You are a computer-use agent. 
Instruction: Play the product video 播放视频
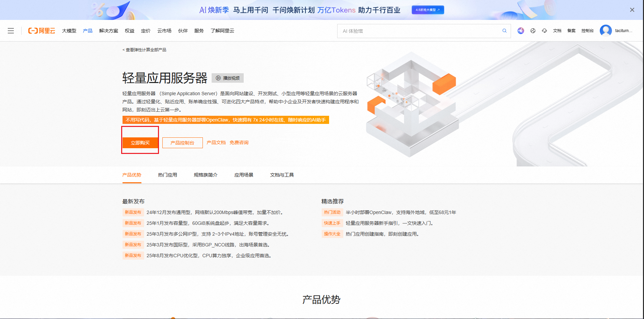pyautogui.click(x=227, y=78)
